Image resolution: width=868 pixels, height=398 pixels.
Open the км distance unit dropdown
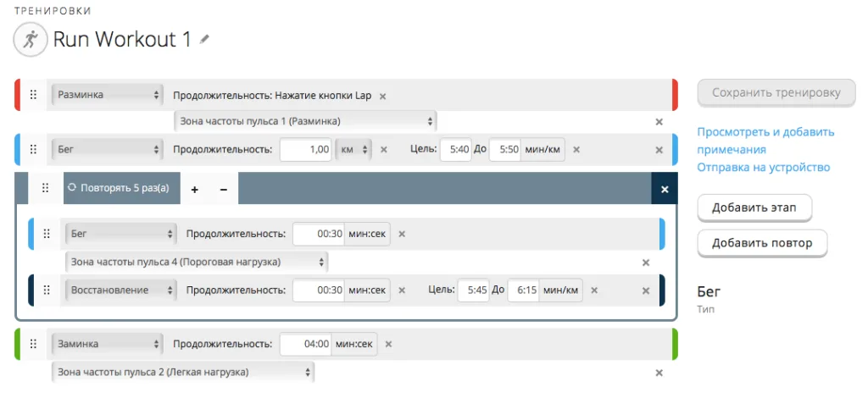pos(353,149)
